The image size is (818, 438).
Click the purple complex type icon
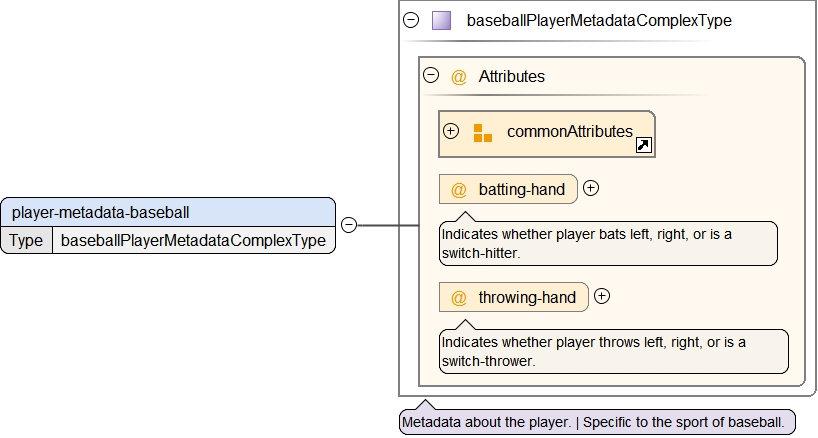(441, 20)
